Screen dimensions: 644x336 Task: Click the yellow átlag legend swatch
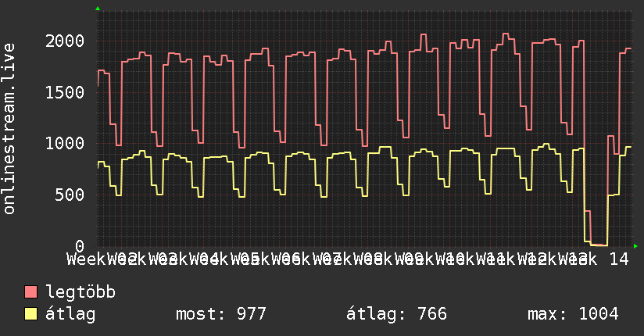point(30,314)
